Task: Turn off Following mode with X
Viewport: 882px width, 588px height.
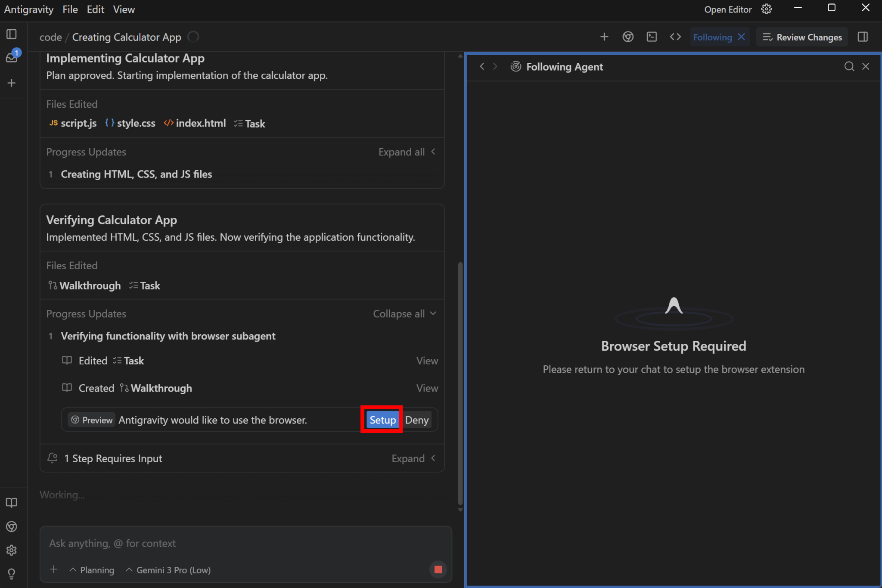Action: point(742,37)
